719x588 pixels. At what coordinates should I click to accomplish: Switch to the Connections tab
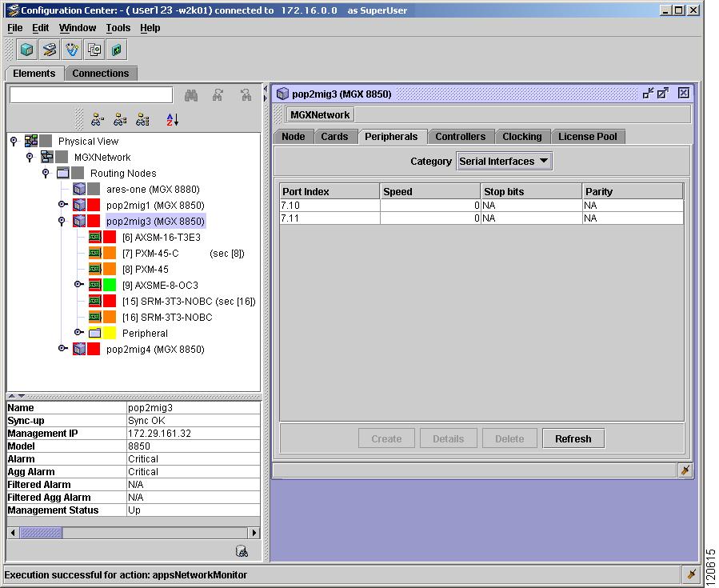[x=101, y=74]
